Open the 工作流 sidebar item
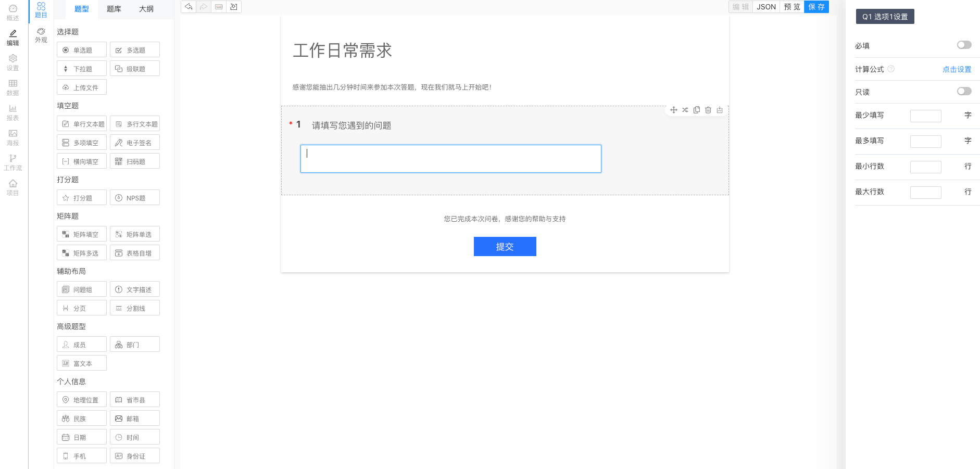The image size is (980, 469). pos(13,163)
